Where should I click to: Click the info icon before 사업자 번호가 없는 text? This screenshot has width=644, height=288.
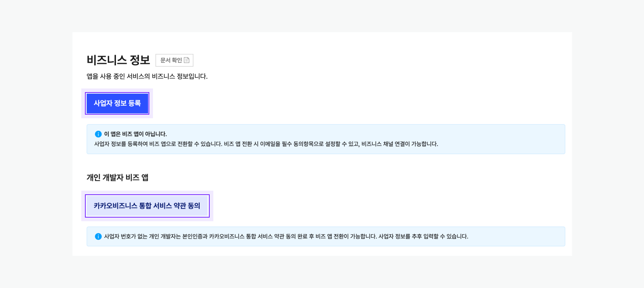[x=98, y=237]
